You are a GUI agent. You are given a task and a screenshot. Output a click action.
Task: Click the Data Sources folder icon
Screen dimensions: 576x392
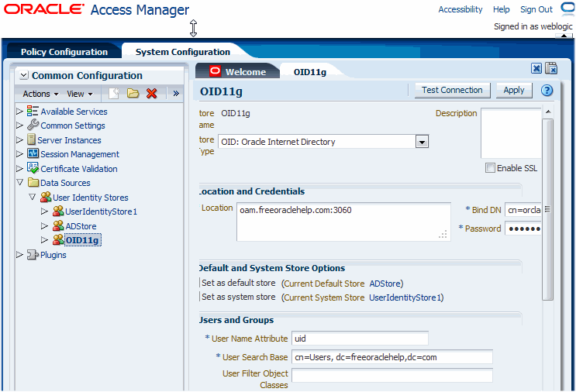pyautogui.click(x=33, y=182)
